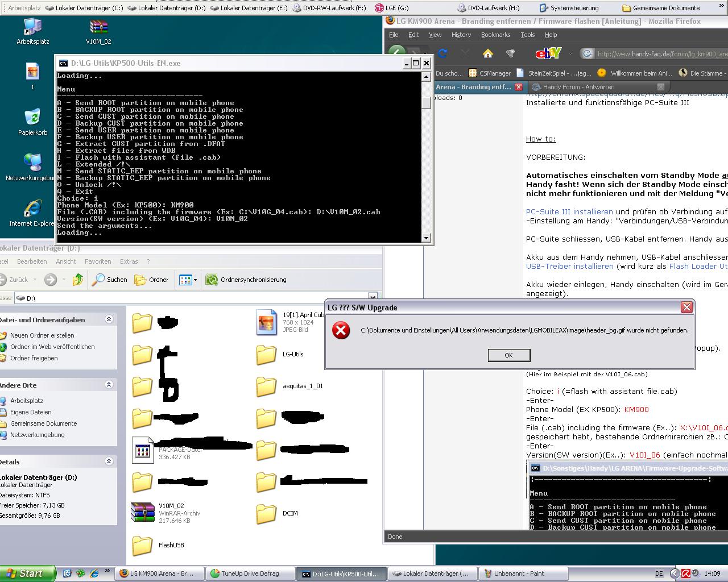Open the Zurück history dropdown arrow
This screenshot has width=728, height=582.
[x=34, y=279]
